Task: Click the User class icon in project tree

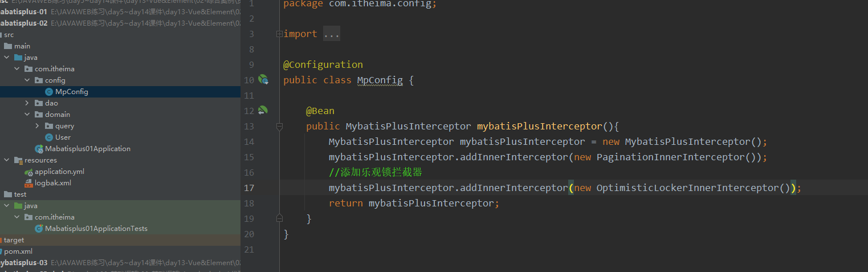Action: tap(49, 137)
